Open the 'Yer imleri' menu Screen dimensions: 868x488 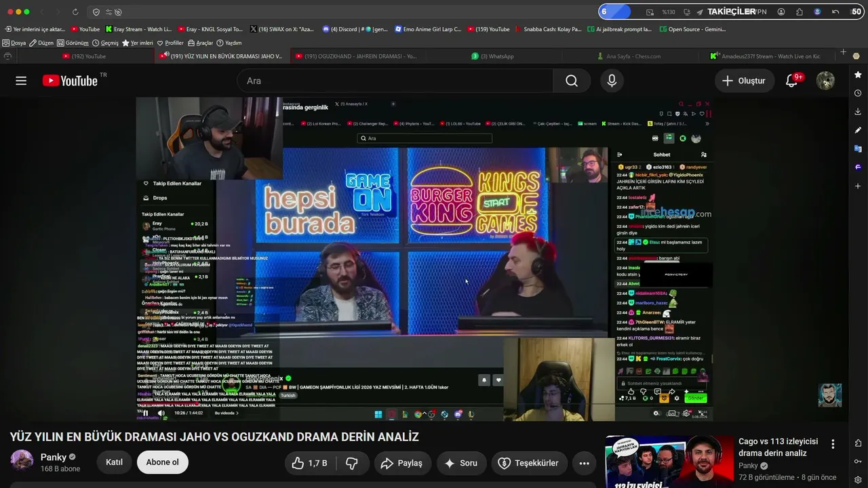(138, 43)
